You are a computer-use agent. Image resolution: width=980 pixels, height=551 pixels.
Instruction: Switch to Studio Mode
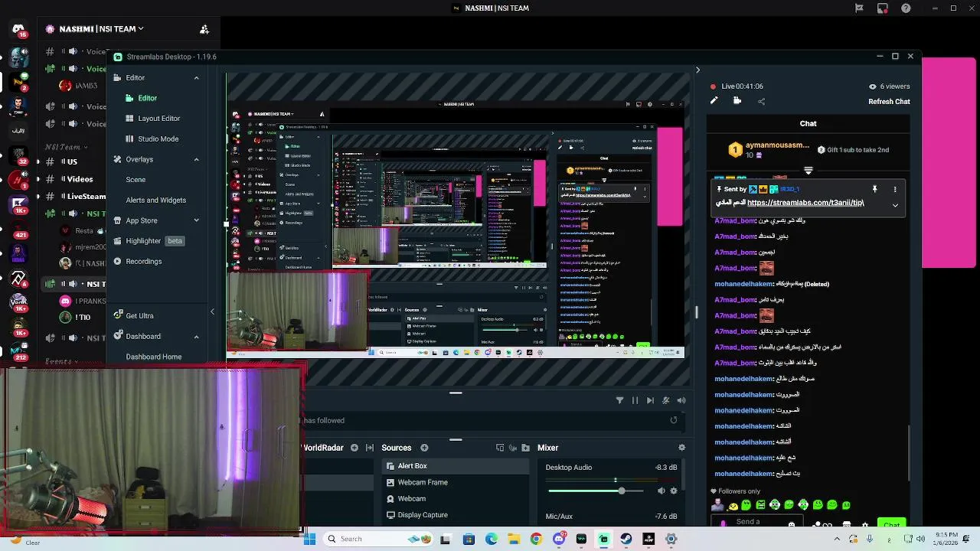[158, 139]
